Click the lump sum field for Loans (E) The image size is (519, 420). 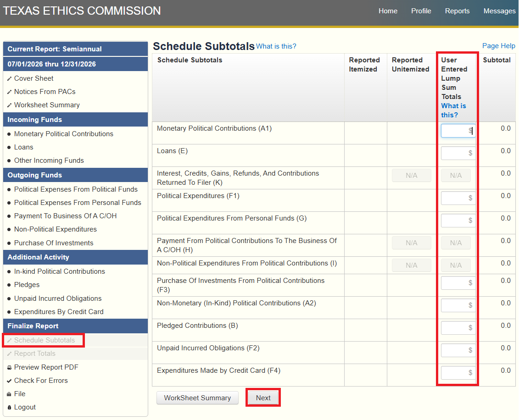pos(458,153)
